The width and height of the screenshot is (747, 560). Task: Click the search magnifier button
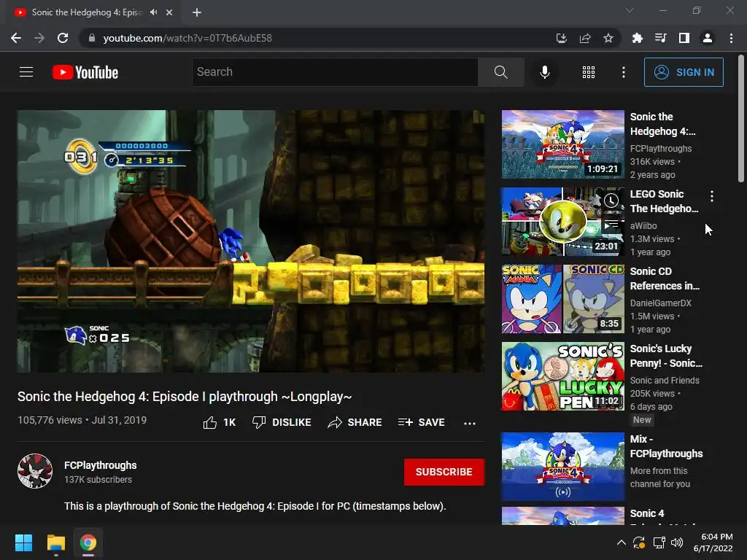tap(500, 72)
